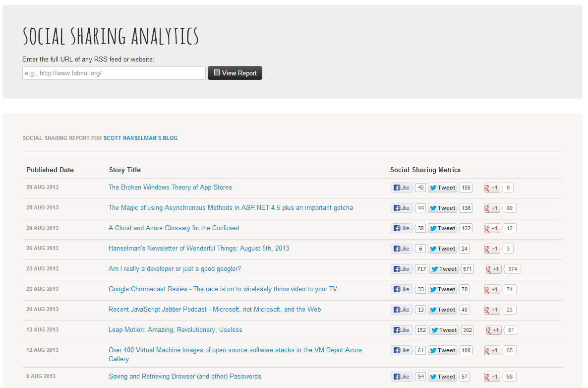The image size is (588, 388).
Task: Click the date 9 AUG 2013
Action: (41, 376)
